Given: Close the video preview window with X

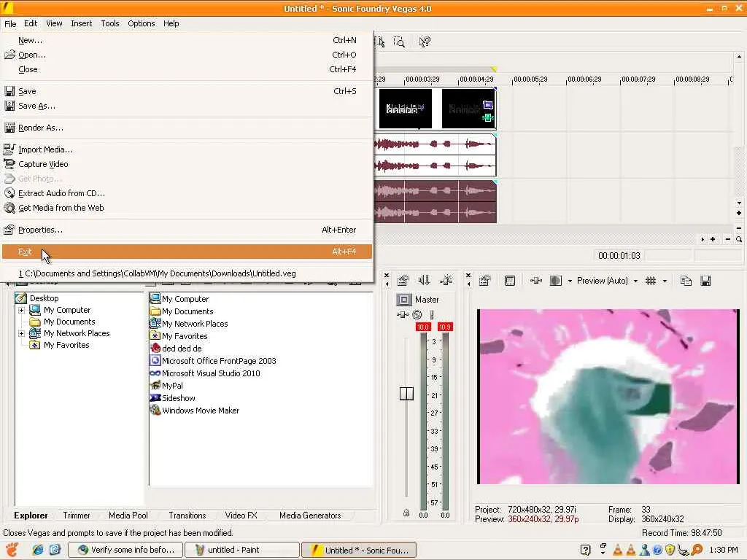Looking at the screenshot, I should (x=468, y=275).
